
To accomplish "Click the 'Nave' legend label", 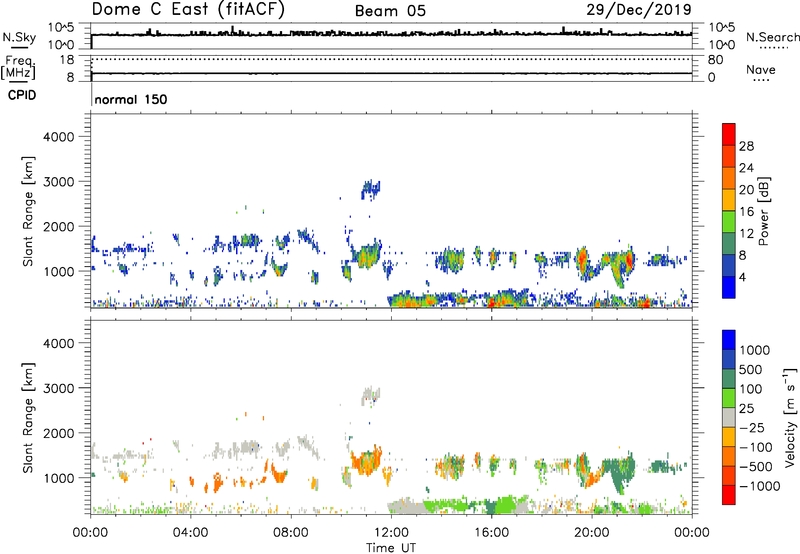I will click(760, 69).
